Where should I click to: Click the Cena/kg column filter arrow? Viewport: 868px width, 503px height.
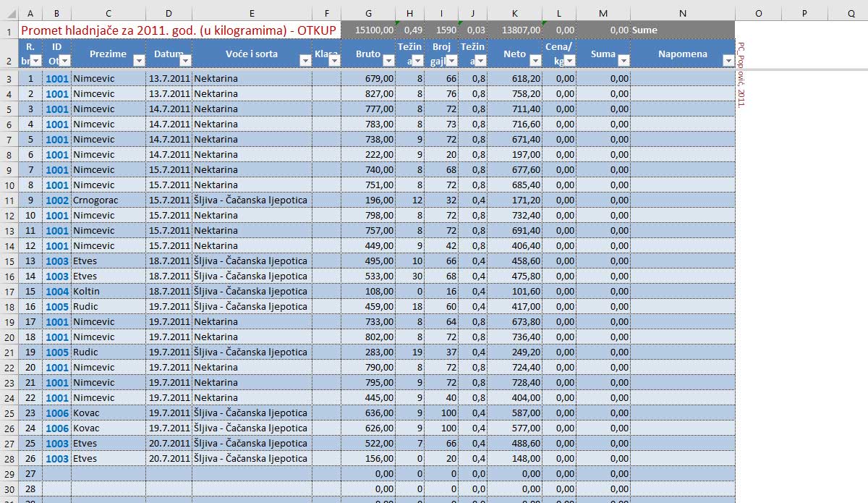[x=569, y=61]
